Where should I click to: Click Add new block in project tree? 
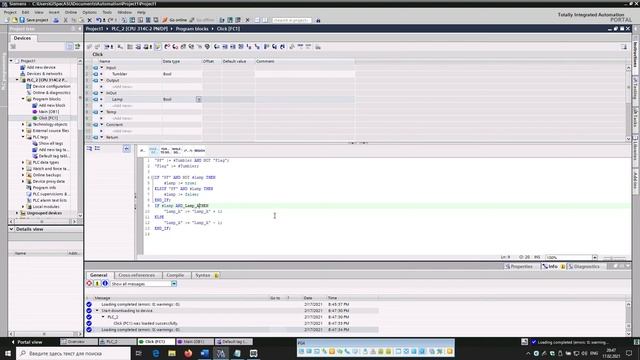[x=51, y=105]
